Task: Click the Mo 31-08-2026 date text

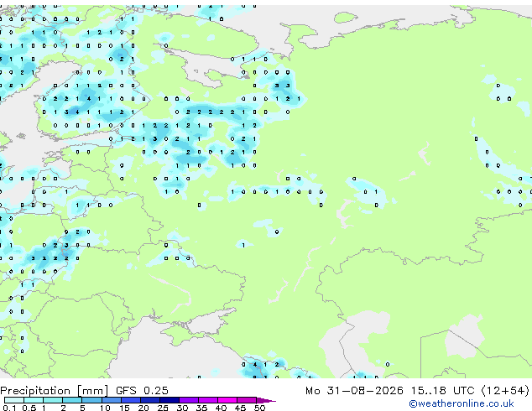Action: pyautogui.click(x=355, y=391)
